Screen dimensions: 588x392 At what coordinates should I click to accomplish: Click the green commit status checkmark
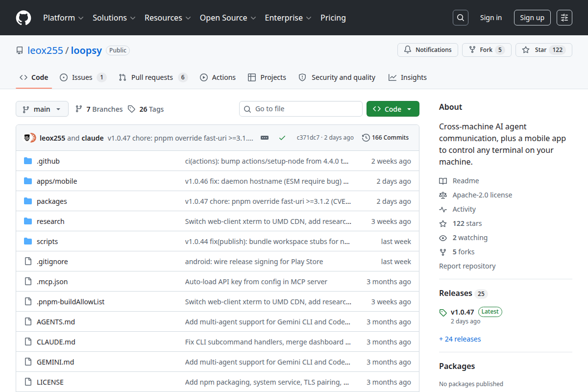(282, 138)
